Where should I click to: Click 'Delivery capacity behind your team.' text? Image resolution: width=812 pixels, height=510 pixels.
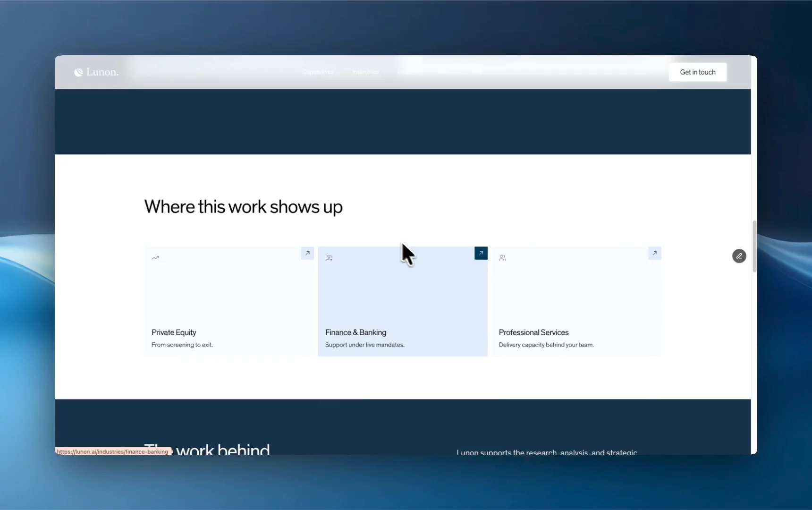click(546, 345)
